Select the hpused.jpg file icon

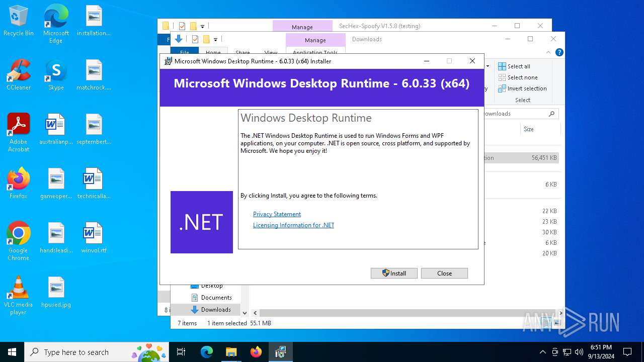pyautogui.click(x=56, y=292)
